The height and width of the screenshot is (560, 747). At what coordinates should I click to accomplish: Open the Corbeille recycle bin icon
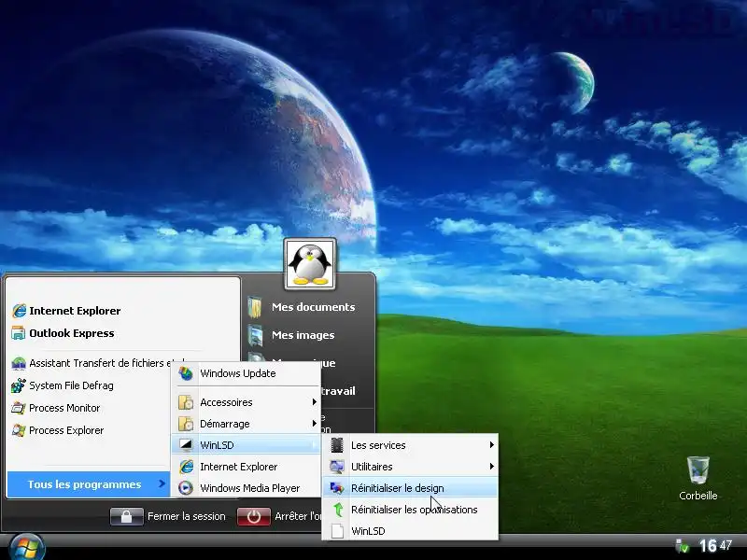coord(698,470)
